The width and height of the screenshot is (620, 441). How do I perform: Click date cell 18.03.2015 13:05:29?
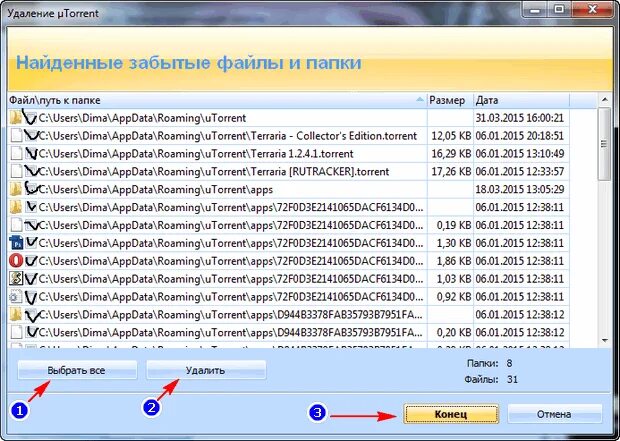(520, 189)
